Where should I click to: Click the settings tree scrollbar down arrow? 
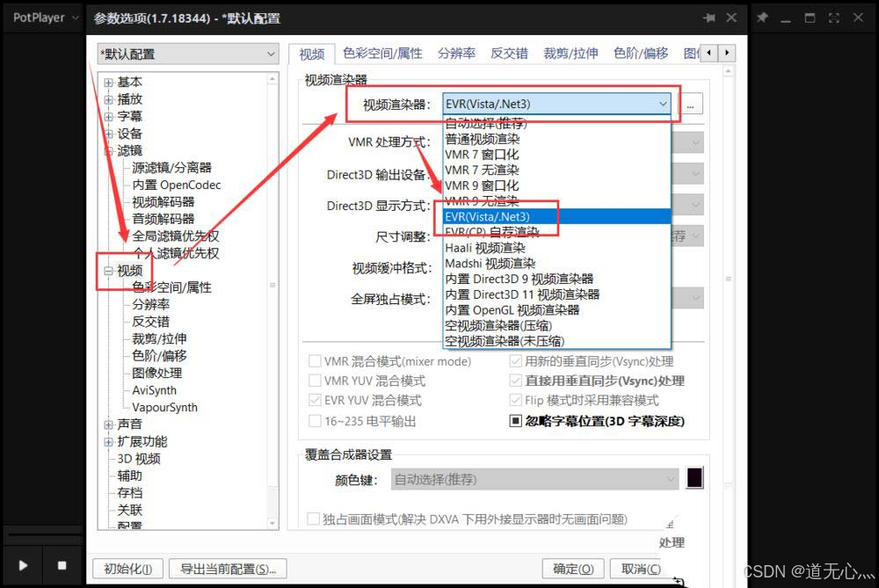[x=272, y=523]
